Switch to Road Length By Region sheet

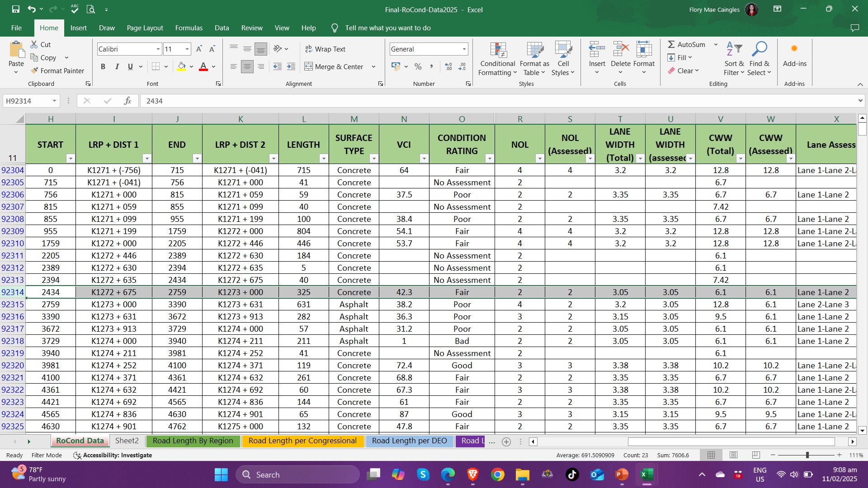(193, 441)
